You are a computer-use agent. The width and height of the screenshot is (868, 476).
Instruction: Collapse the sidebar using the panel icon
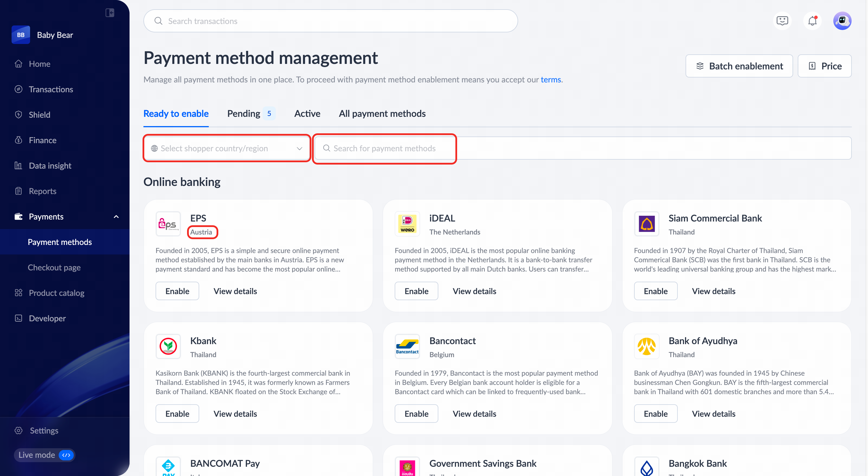(110, 13)
